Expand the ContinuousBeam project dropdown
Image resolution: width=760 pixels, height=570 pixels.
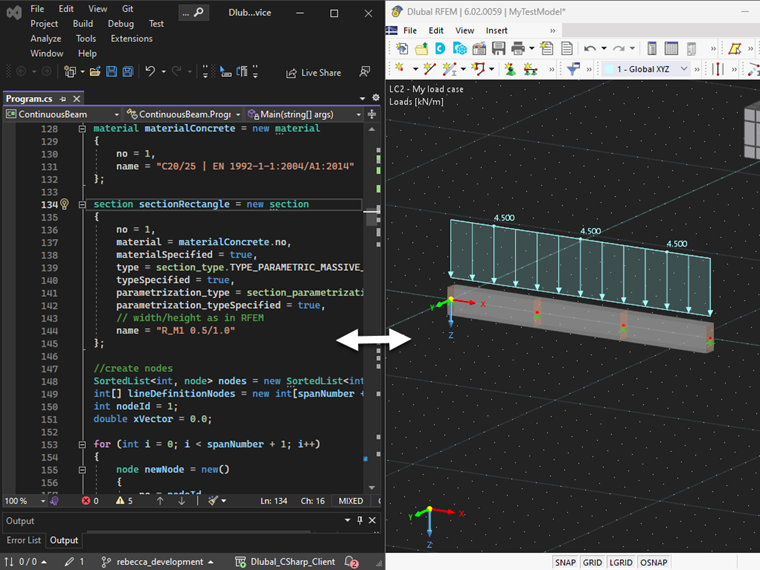62,115
